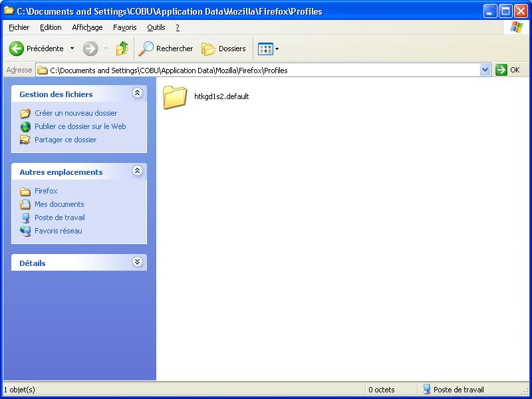Close the Profiles window

(521, 11)
